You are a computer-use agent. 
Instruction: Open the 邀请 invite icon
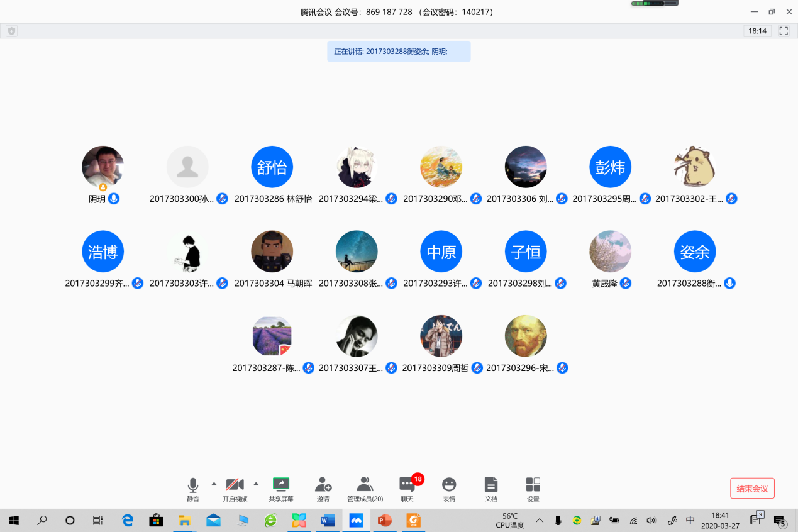(x=323, y=485)
